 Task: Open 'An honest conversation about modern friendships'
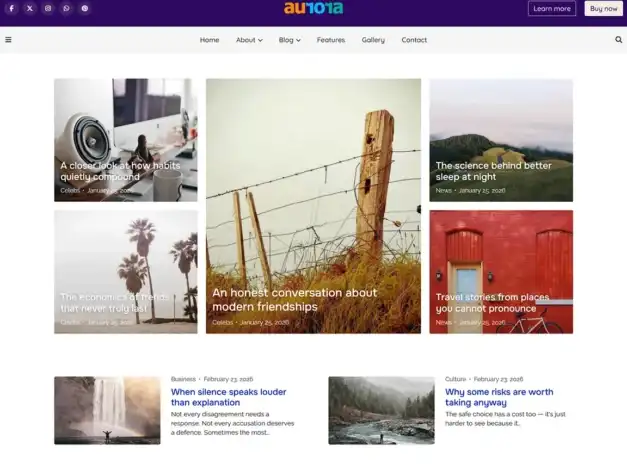pos(295,300)
